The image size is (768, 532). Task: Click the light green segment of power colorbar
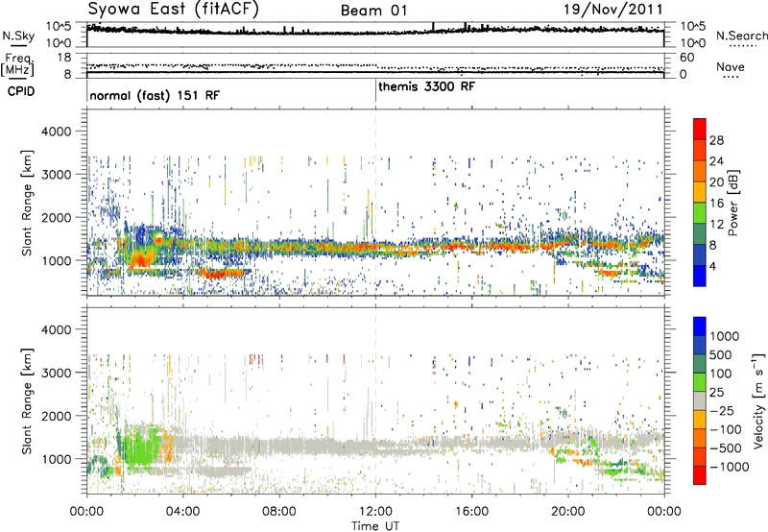700,213
